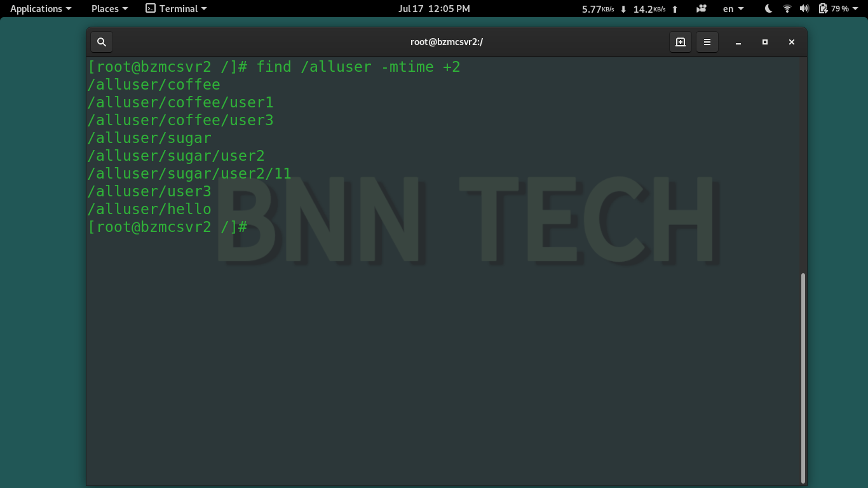
Task: Open the hamburger menu in the terminal titlebar
Action: pyautogui.click(x=707, y=42)
